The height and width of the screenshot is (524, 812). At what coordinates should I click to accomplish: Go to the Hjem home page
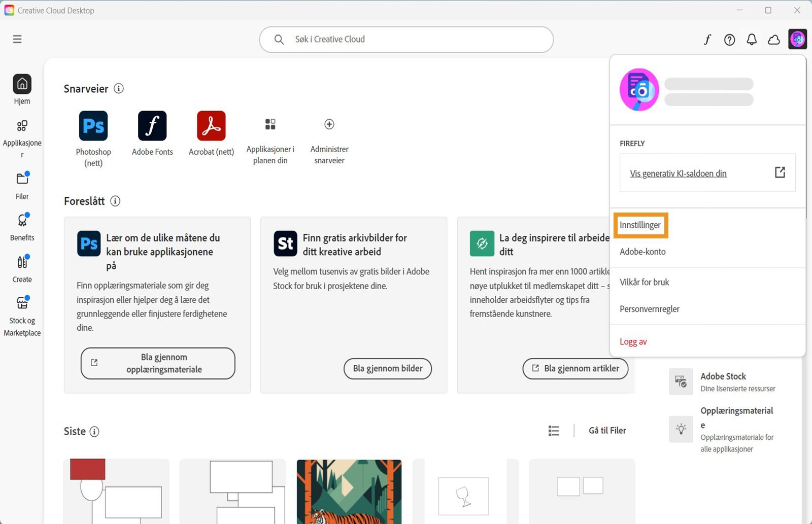(22, 90)
